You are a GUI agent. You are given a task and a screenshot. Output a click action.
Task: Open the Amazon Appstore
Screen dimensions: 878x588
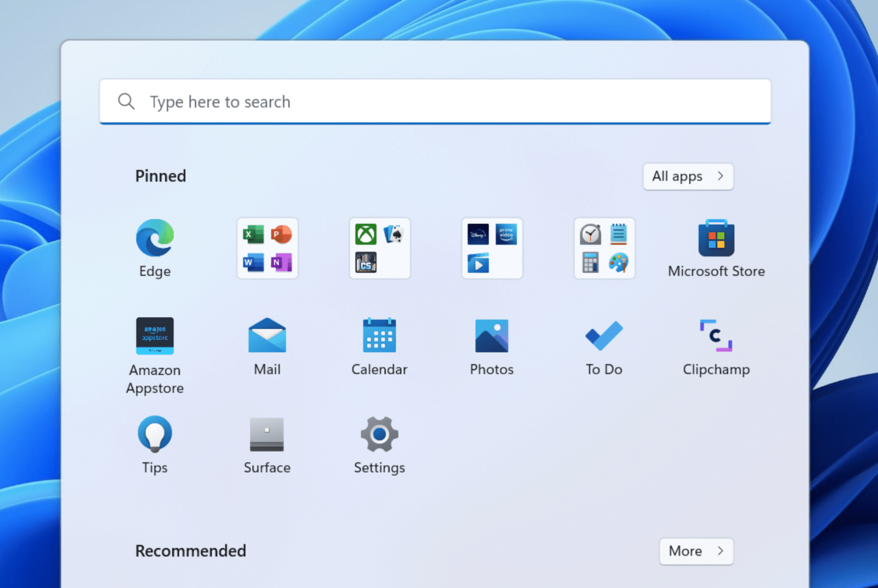(154, 337)
